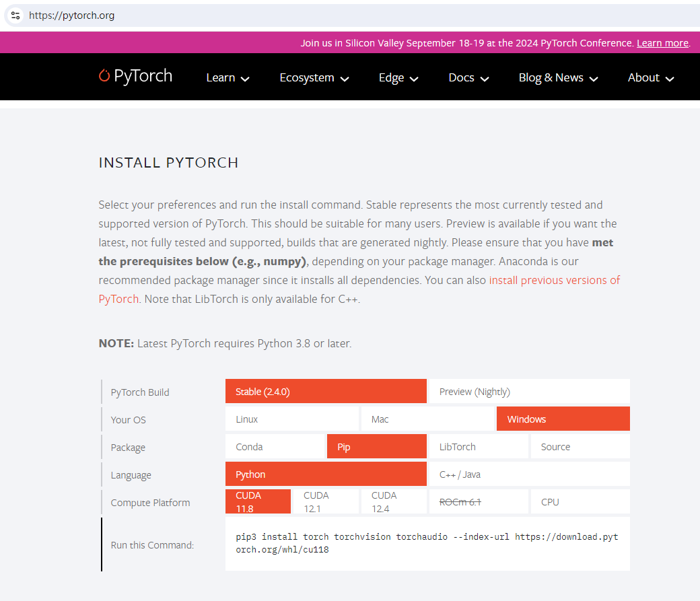Click the Package row label
The width and height of the screenshot is (700, 601).
pyautogui.click(x=128, y=448)
